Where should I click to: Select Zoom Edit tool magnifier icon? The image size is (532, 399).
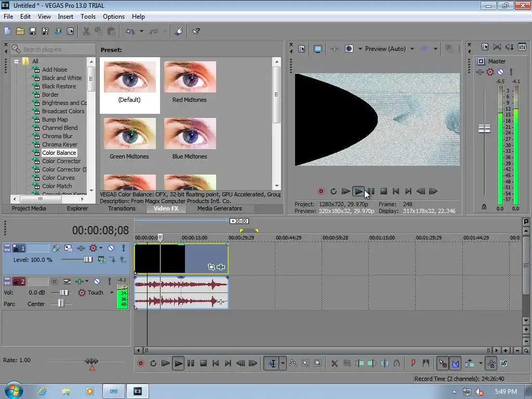click(x=317, y=363)
